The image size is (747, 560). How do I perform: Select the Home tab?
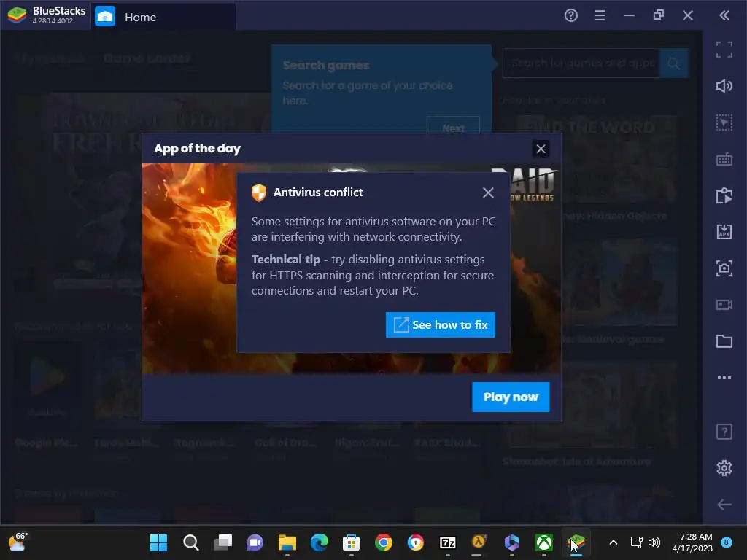[x=163, y=17]
